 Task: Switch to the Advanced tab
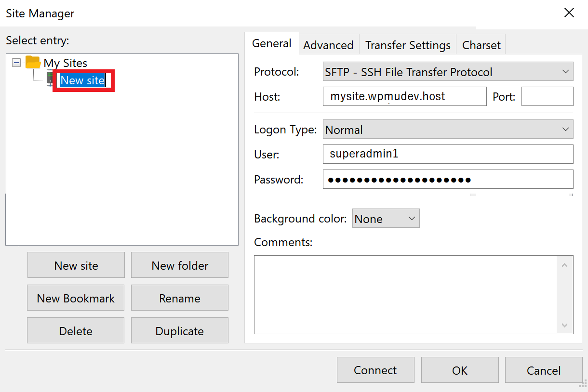coord(328,45)
